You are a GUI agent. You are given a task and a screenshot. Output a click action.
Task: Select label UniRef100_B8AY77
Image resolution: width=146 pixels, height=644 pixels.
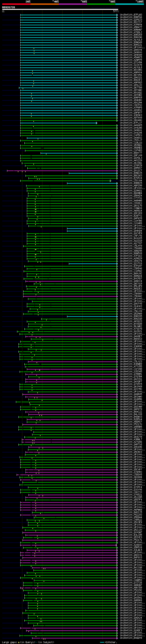coord(131,153)
